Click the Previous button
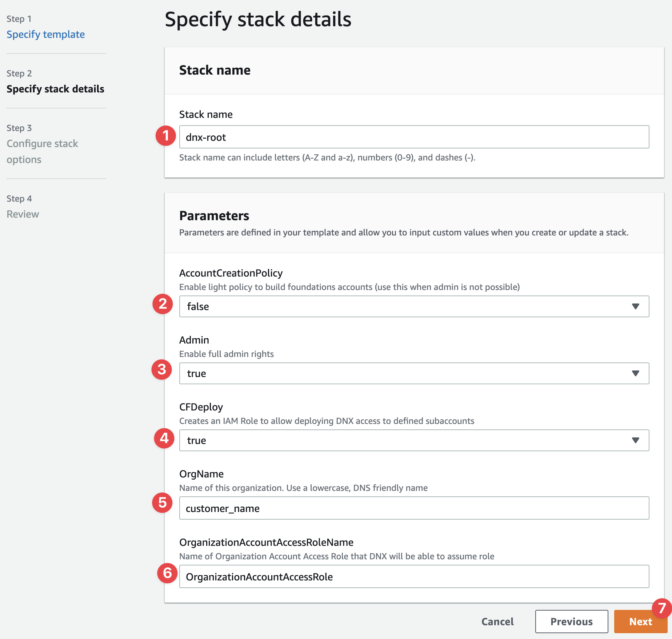672x639 pixels. point(572,622)
